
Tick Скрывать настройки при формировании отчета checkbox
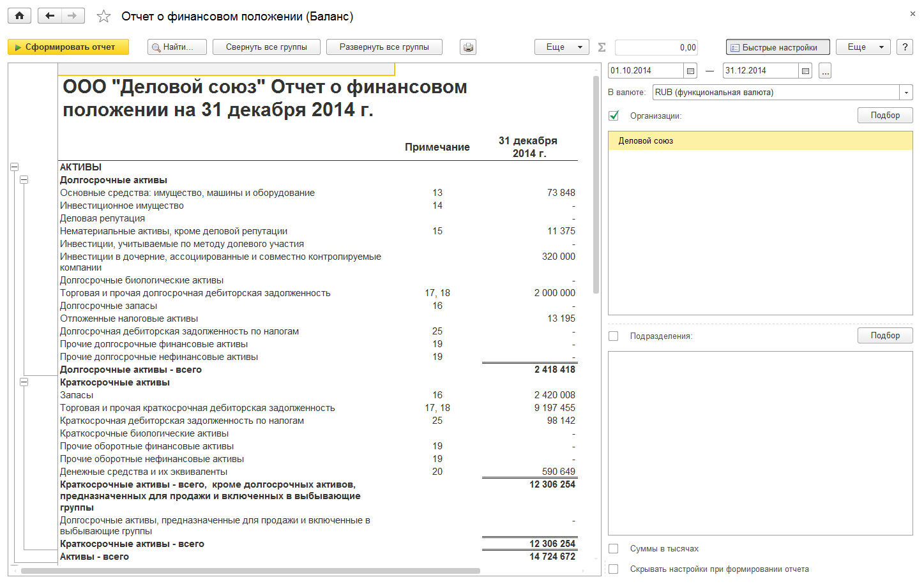pos(614,569)
